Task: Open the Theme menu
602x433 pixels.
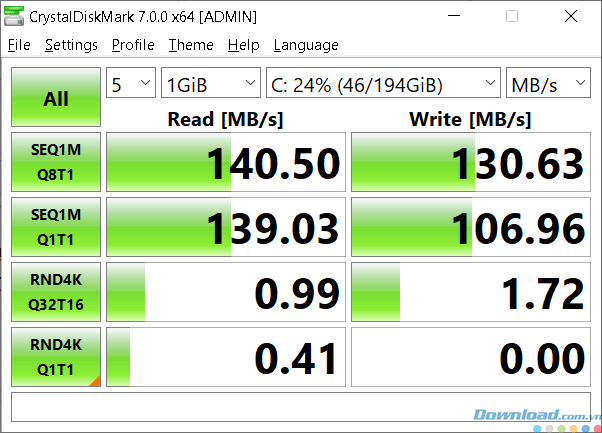Action: [191, 45]
